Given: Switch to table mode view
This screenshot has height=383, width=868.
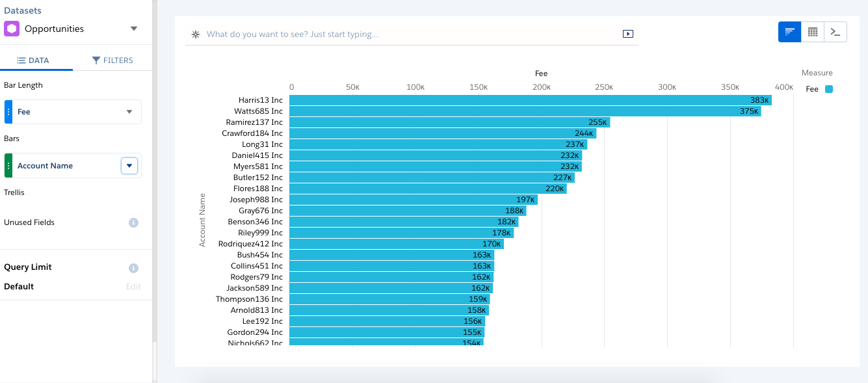Looking at the screenshot, I should (813, 32).
